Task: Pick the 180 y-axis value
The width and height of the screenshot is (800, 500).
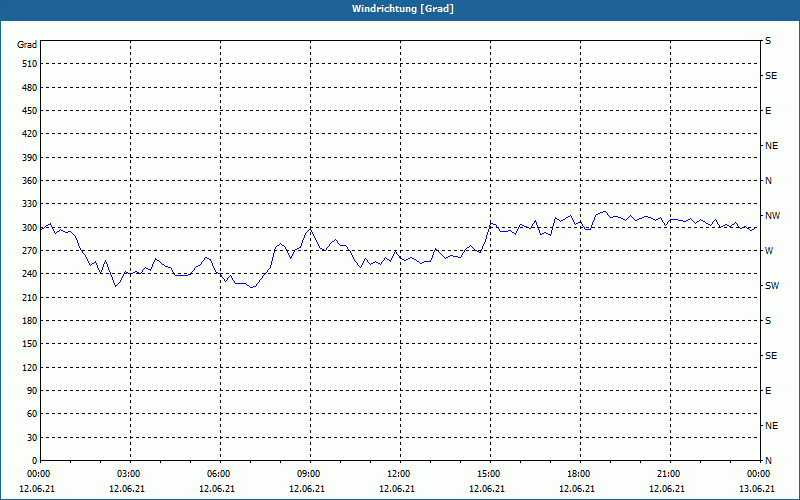Action: 30,321
